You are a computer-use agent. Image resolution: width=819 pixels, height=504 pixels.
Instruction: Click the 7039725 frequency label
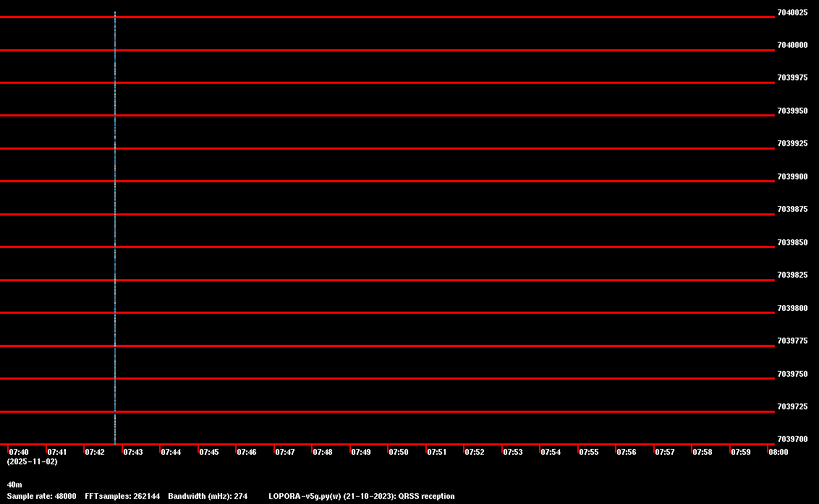[792, 407]
